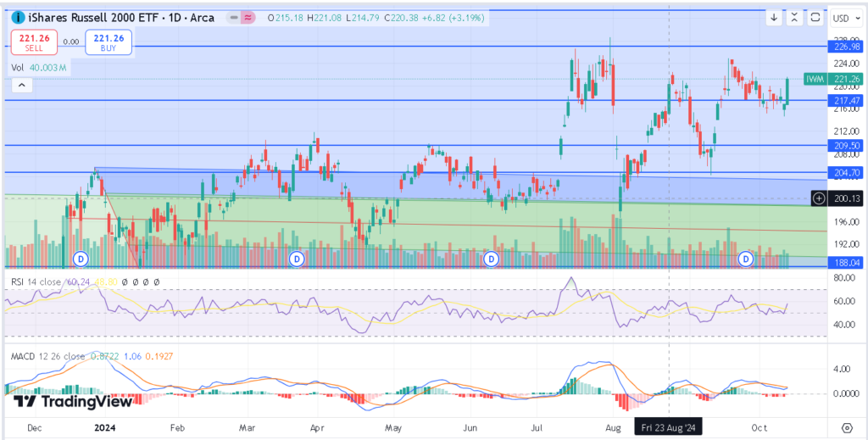Toggle the pink approximate-sign data indicator

pos(248,18)
